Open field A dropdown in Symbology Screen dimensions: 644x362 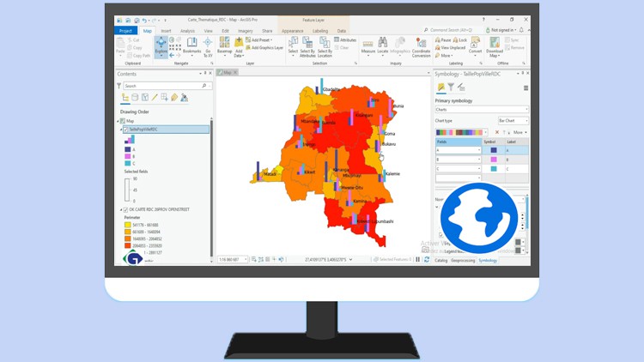[459, 150]
